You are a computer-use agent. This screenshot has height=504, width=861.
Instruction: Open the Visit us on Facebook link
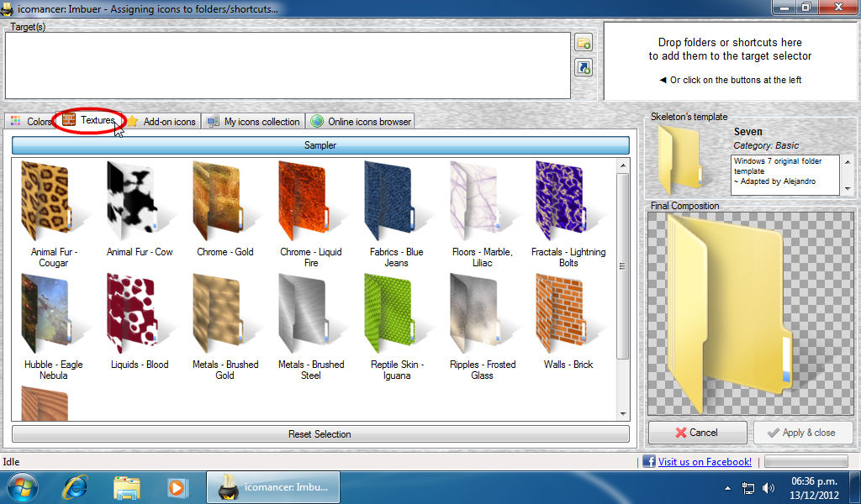click(705, 462)
